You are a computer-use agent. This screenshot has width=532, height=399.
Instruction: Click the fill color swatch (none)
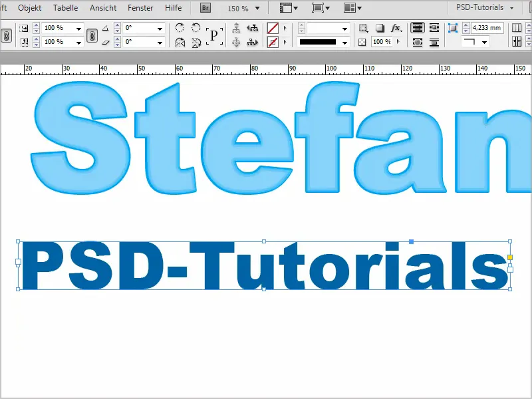tap(273, 28)
